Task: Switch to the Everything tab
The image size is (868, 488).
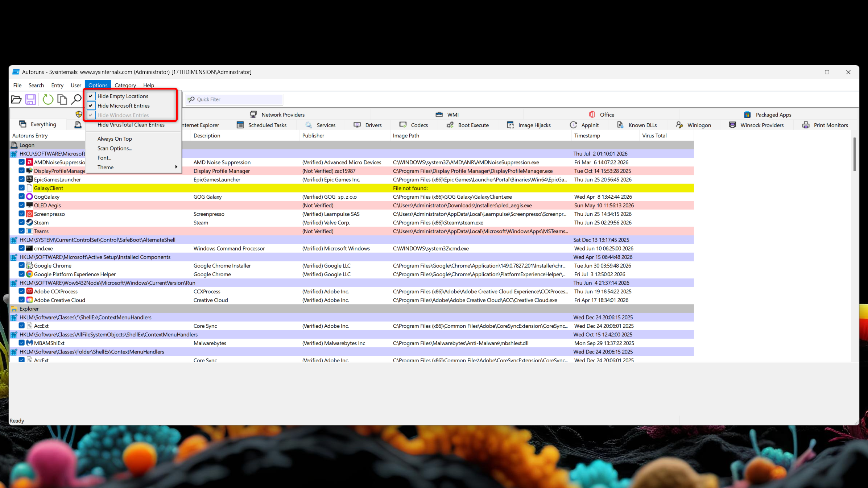Action: pyautogui.click(x=38, y=124)
